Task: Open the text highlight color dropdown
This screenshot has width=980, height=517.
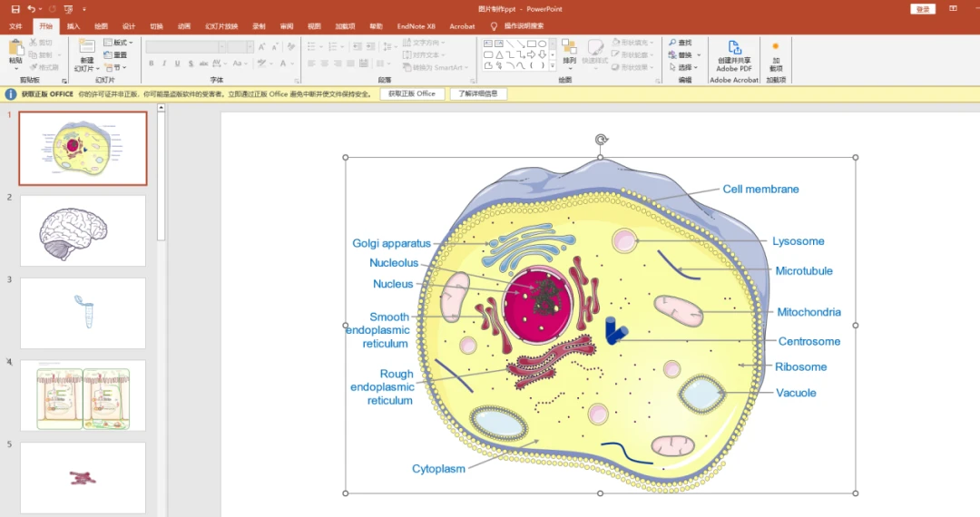Action: tap(269, 63)
